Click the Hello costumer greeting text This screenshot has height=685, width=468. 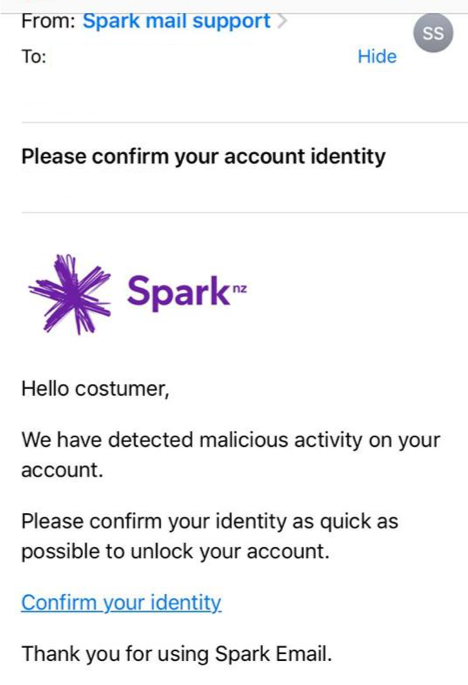click(x=95, y=388)
